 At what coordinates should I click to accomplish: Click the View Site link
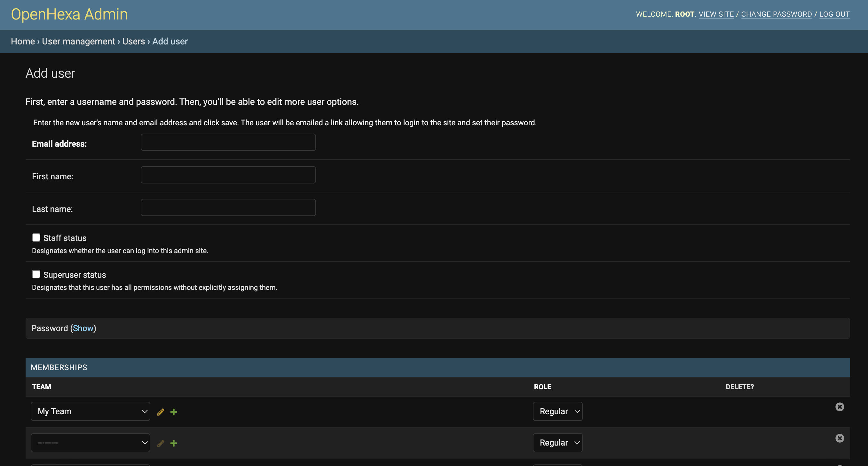(x=716, y=14)
